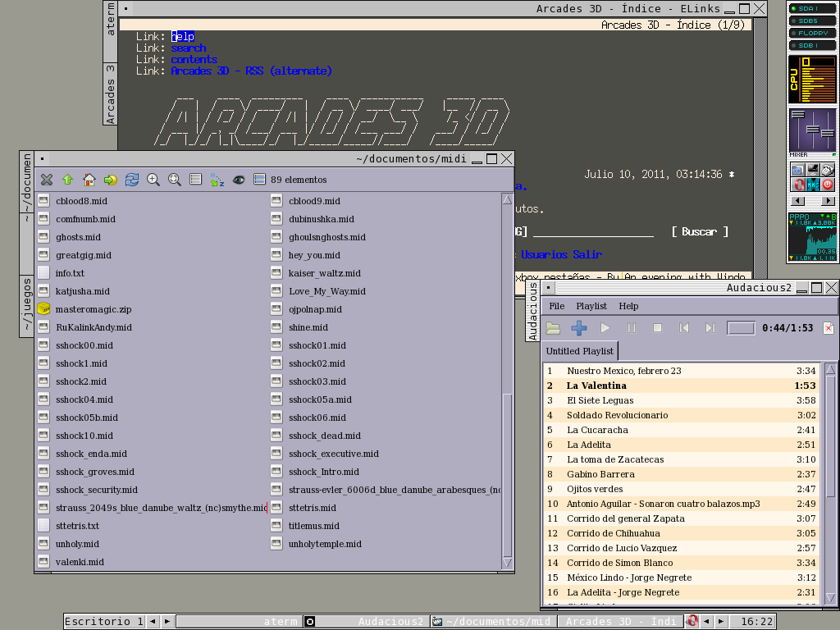Screen dimensions: 840x630
Task: Pause playback in Audacious
Action: click(632, 328)
